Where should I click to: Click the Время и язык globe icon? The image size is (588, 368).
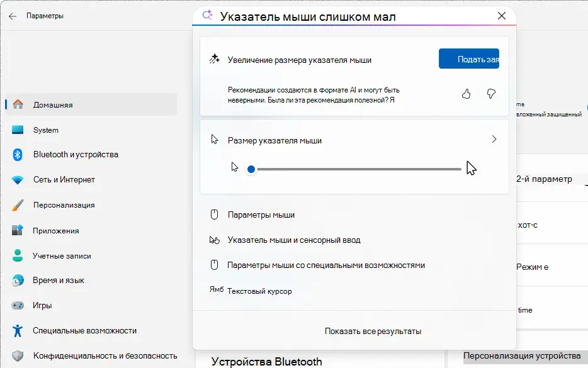pyautogui.click(x=18, y=281)
